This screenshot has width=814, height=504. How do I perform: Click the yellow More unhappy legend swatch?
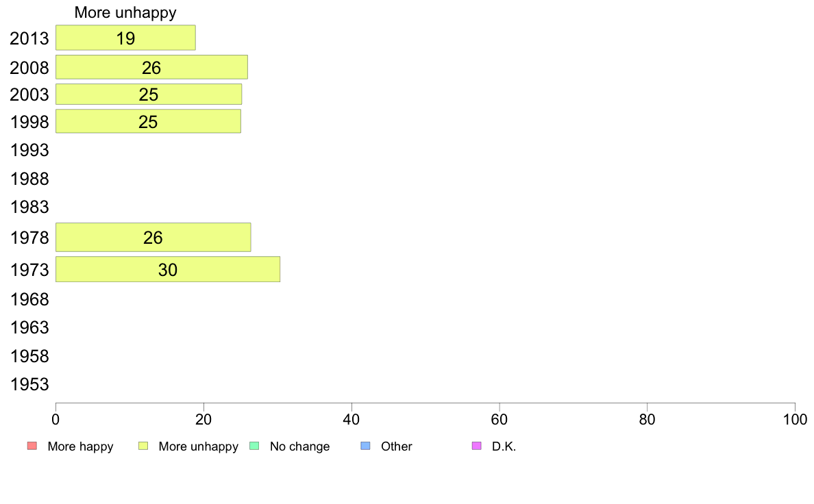point(143,446)
